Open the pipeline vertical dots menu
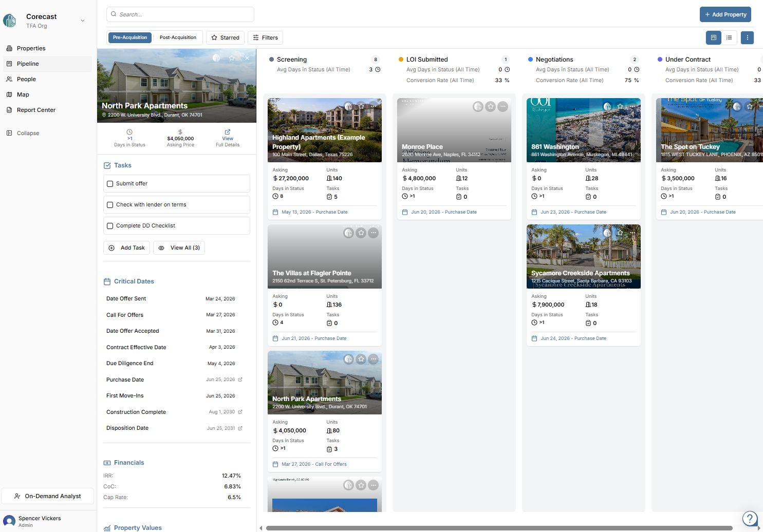The width and height of the screenshot is (763, 532). pyautogui.click(x=747, y=37)
